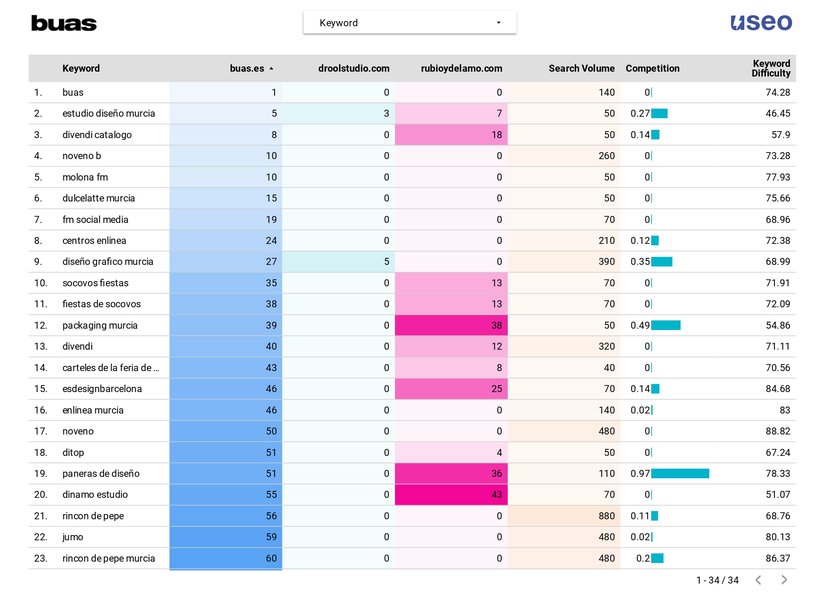Select the keyword 'ditop'
This screenshot has width=820, height=615.
73,452
